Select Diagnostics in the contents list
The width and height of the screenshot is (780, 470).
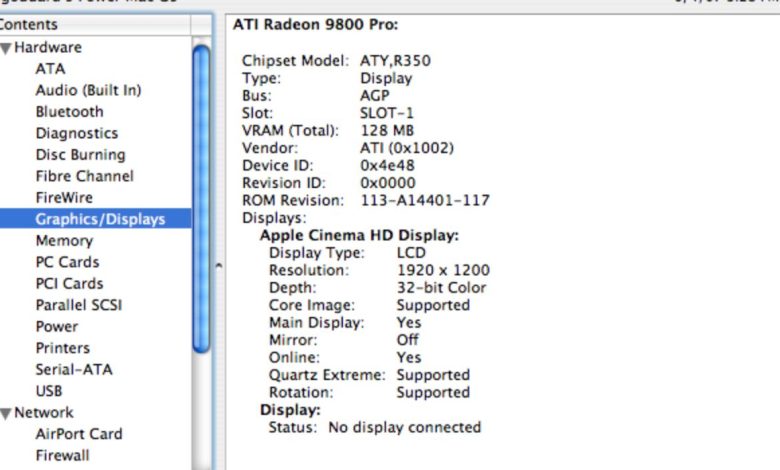pyautogui.click(x=77, y=133)
